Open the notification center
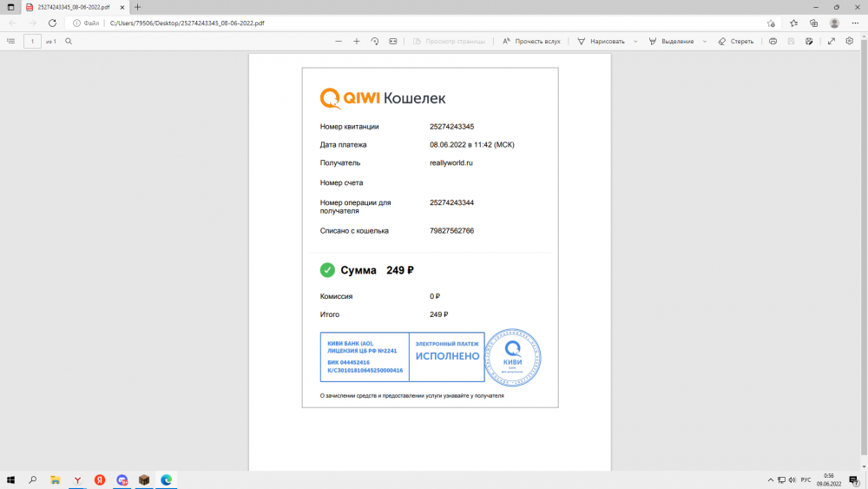868x489 pixels. click(854, 480)
